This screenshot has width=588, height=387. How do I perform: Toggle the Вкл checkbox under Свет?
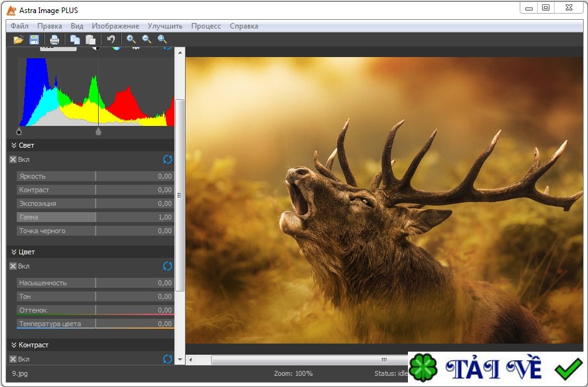pos(13,159)
